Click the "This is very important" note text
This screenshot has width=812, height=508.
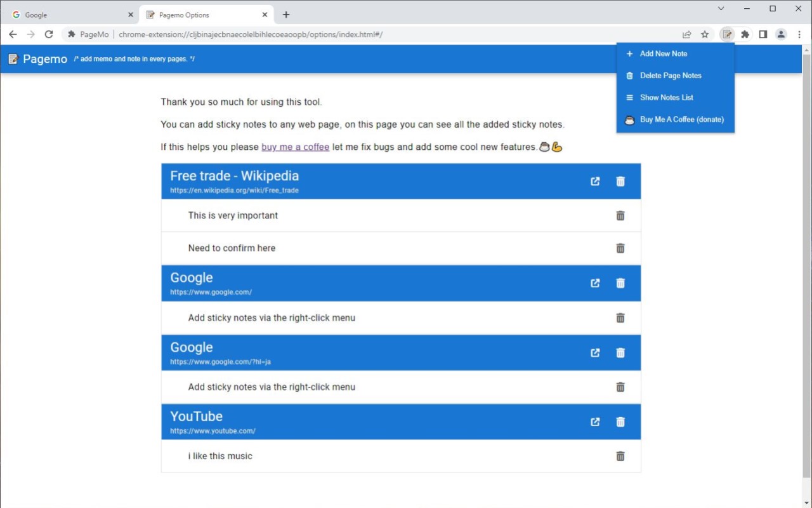(x=233, y=216)
